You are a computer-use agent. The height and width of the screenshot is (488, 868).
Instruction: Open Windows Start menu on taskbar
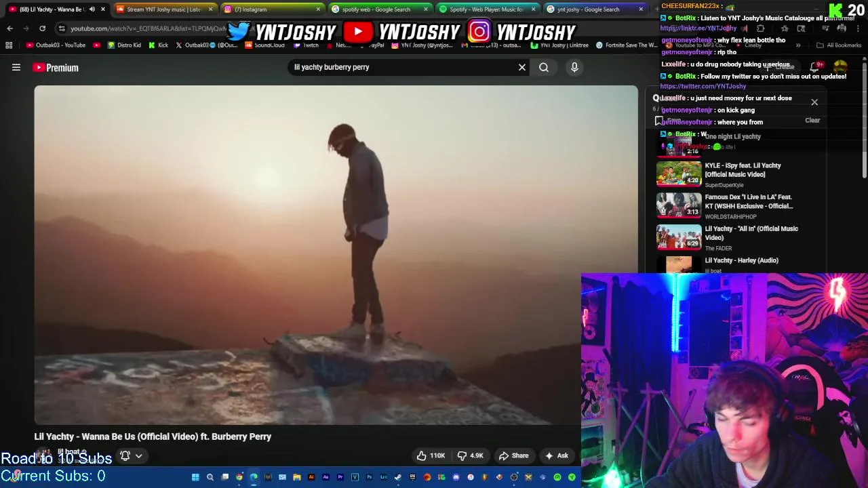click(x=195, y=477)
